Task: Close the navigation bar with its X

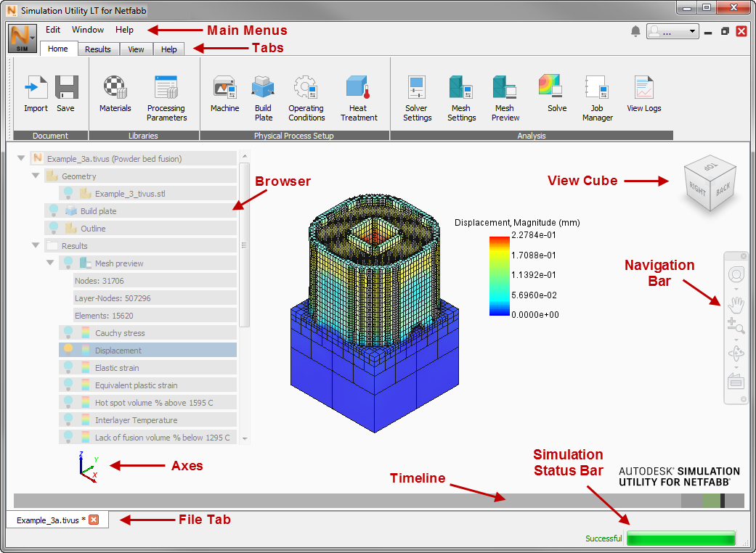Action: (x=744, y=256)
